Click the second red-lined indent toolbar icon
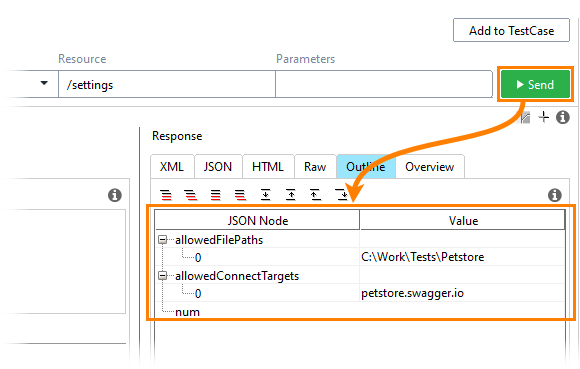The height and width of the screenshot is (369, 580). 191,194
